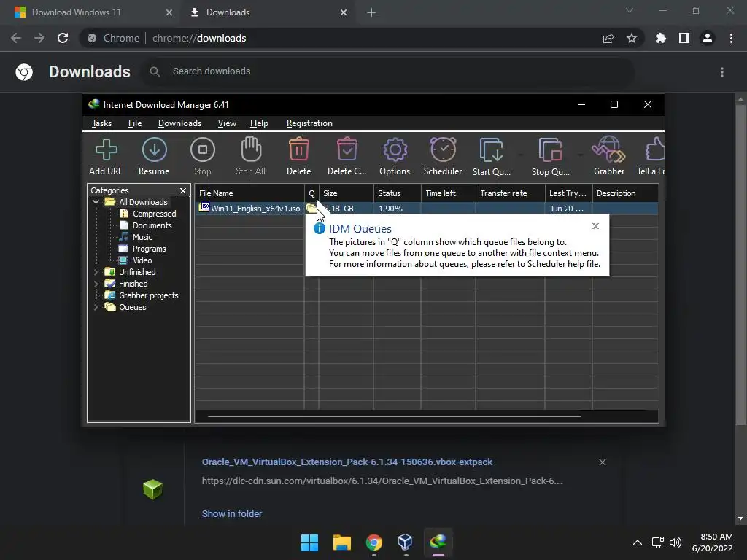The height and width of the screenshot is (560, 747).
Task: Open the Help menu
Action: click(259, 122)
